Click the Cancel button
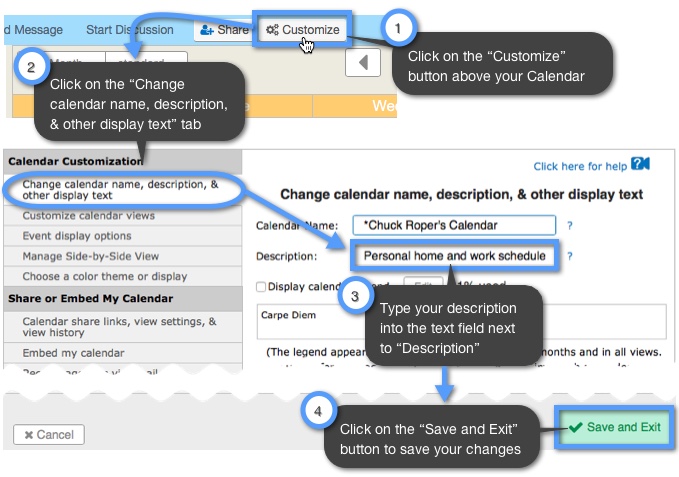This screenshot has width=679, height=477. pos(49,435)
